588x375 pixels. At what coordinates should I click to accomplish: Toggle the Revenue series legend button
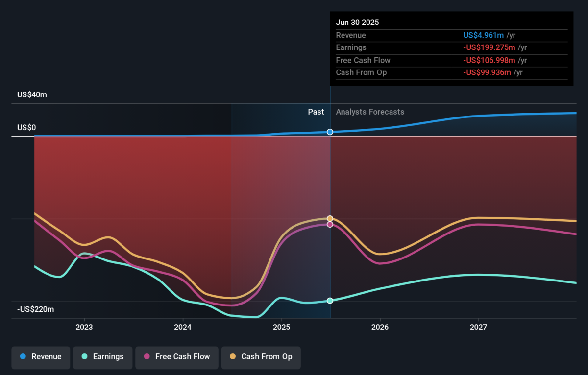(41, 357)
